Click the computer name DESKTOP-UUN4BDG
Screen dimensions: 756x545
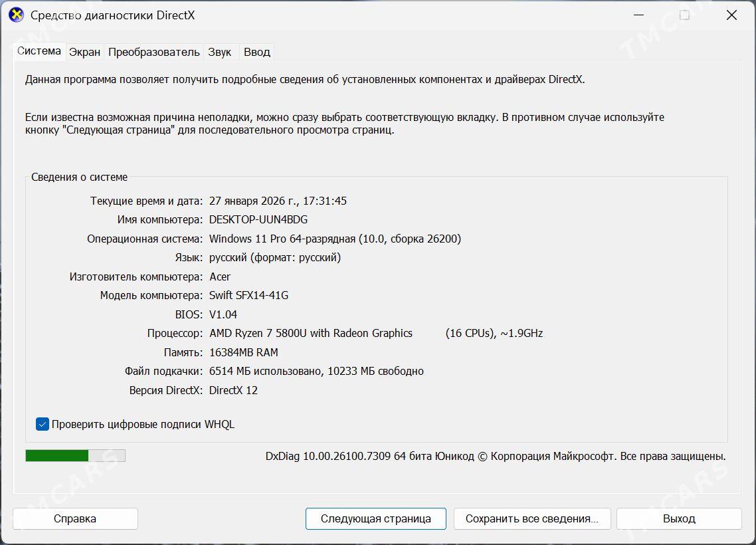pos(258,219)
